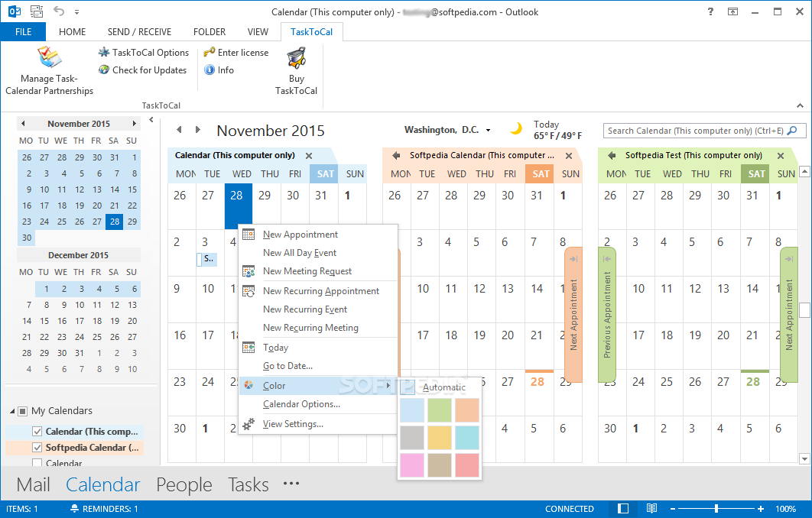The image size is (812, 518).
Task: Click Send/Receive All Folders quick access icon
Action: (x=36, y=11)
